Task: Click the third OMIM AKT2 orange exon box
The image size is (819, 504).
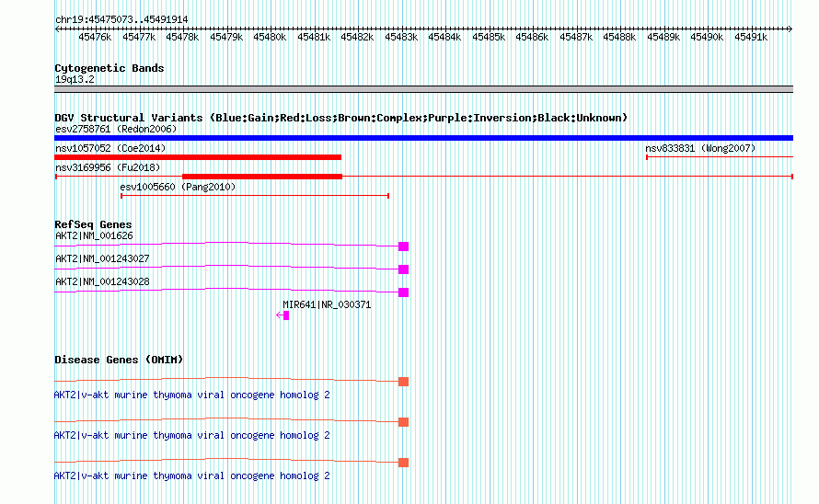Action: click(403, 463)
